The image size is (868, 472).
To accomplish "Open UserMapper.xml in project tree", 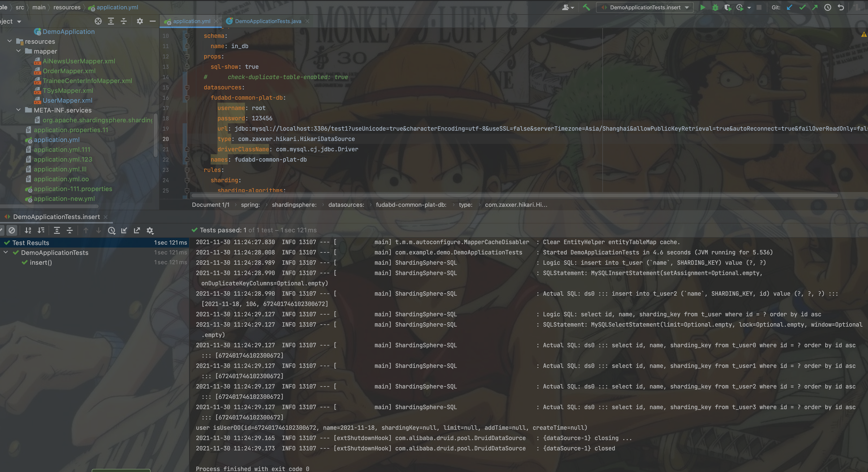I will coord(68,100).
